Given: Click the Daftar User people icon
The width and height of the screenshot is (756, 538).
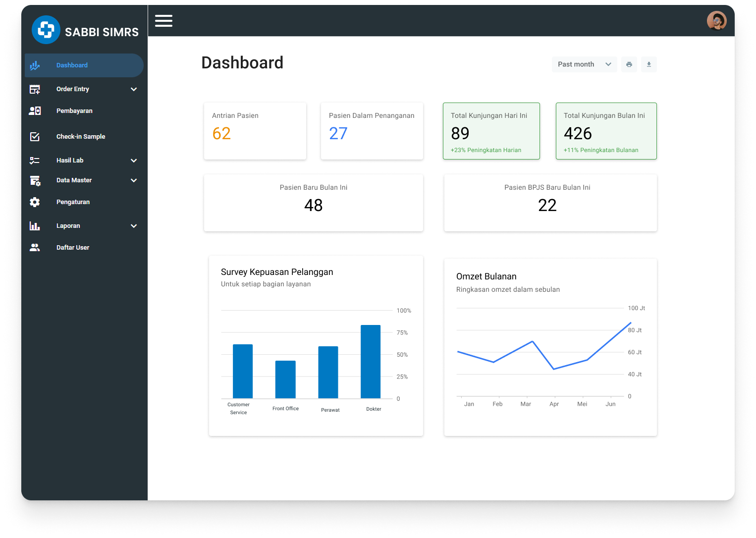Looking at the screenshot, I should tap(35, 248).
